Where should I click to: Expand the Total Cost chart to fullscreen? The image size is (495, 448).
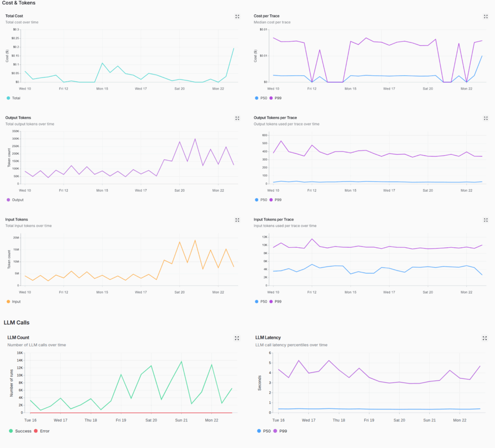click(237, 16)
